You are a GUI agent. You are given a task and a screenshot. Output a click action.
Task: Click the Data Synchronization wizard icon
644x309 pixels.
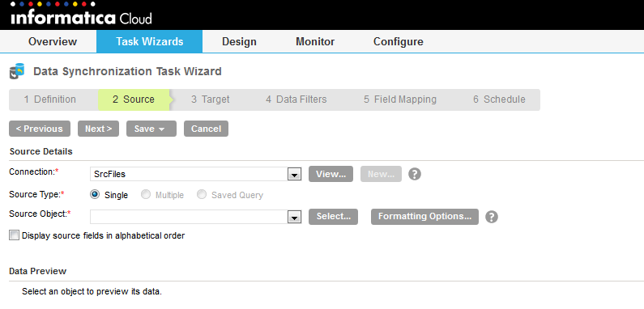click(x=17, y=71)
